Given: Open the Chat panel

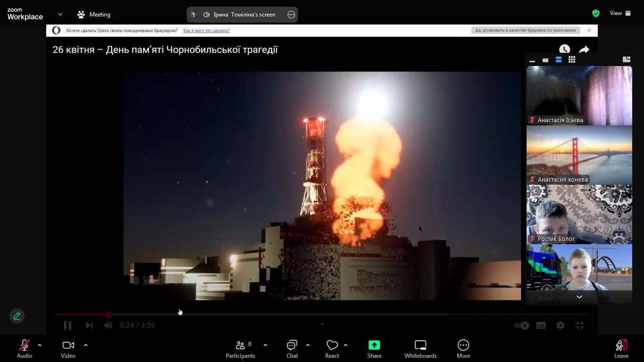Looking at the screenshot, I should pos(292,349).
